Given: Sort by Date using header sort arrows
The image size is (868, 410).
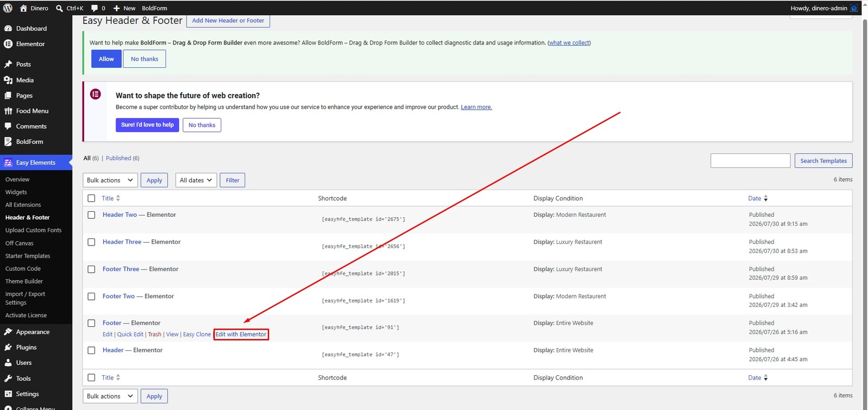Looking at the screenshot, I should click(765, 198).
